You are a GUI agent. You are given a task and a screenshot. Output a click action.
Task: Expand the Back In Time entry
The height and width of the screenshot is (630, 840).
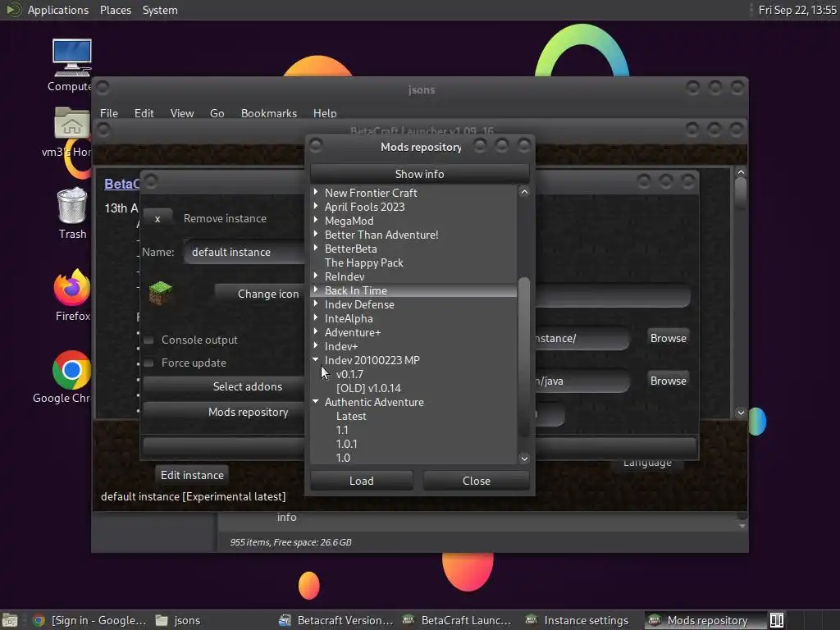point(316,290)
